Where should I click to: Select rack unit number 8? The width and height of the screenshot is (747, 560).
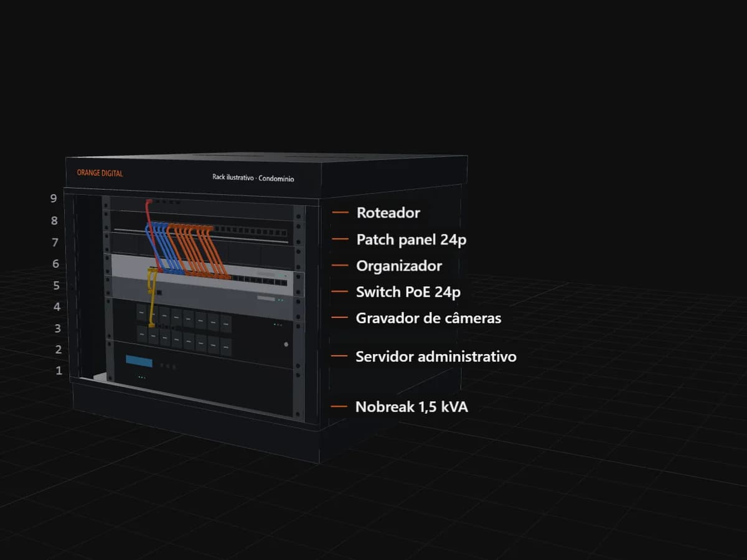coord(54,220)
